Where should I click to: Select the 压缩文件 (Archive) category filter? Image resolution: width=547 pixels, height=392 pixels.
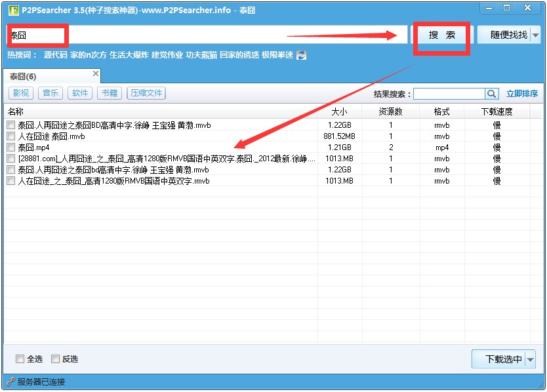pyautogui.click(x=146, y=92)
